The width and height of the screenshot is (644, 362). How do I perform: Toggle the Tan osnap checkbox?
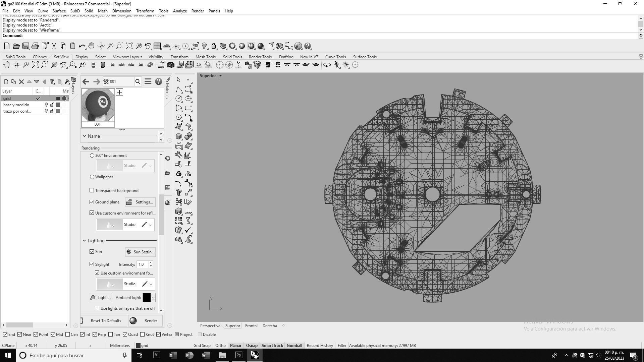[111, 335]
